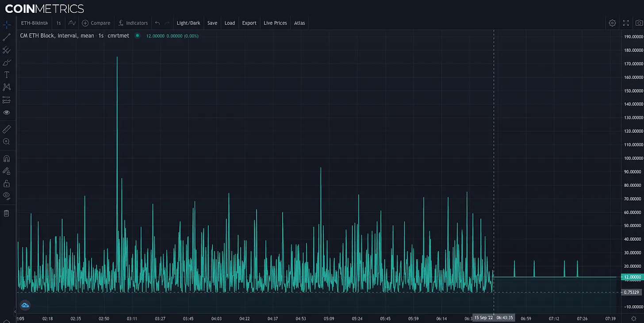Viewport: 644px width, 323px height.
Task: Click the undo arrow
Action: coord(157,23)
